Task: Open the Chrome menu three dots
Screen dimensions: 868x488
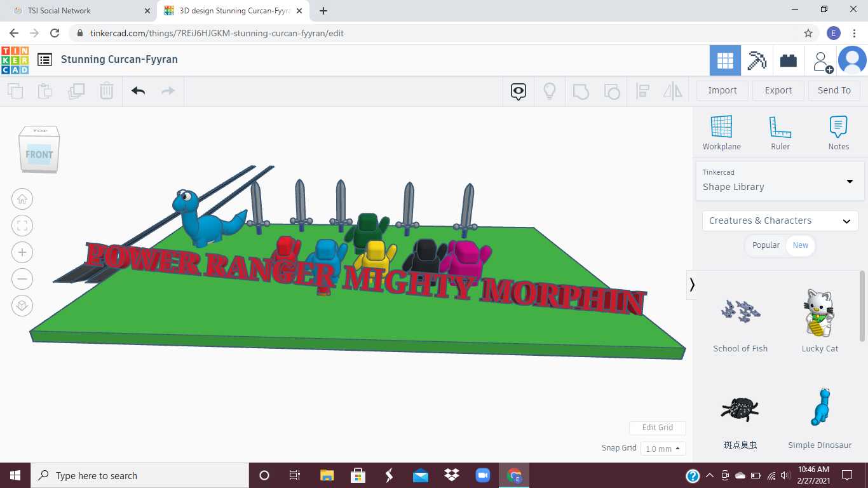Action: pos(854,33)
